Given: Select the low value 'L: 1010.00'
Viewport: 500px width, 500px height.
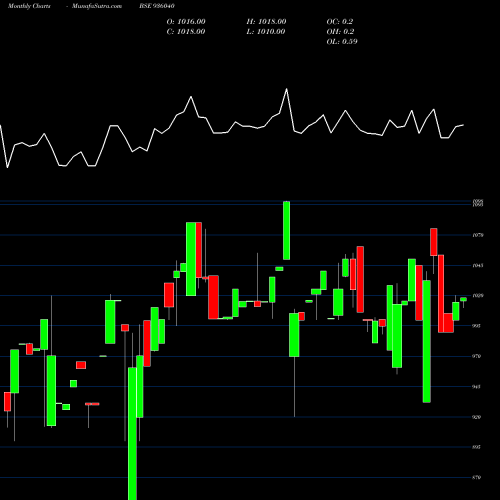Looking at the screenshot, I should (266, 32).
